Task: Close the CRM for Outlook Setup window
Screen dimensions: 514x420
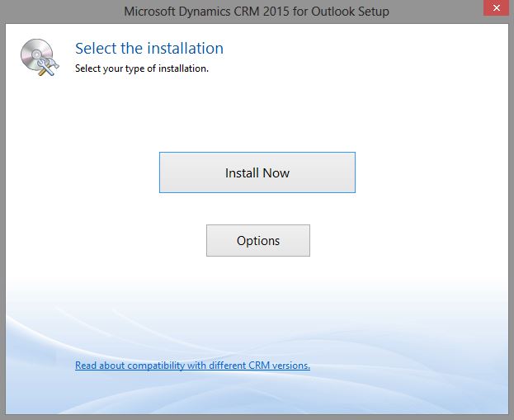Action: coord(496,8)
